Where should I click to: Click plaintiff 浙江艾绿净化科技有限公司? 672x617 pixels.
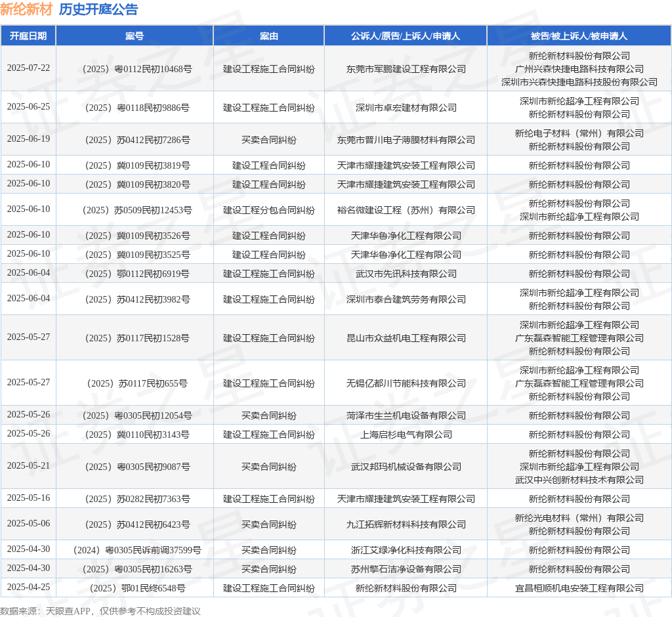coord(406,550)
